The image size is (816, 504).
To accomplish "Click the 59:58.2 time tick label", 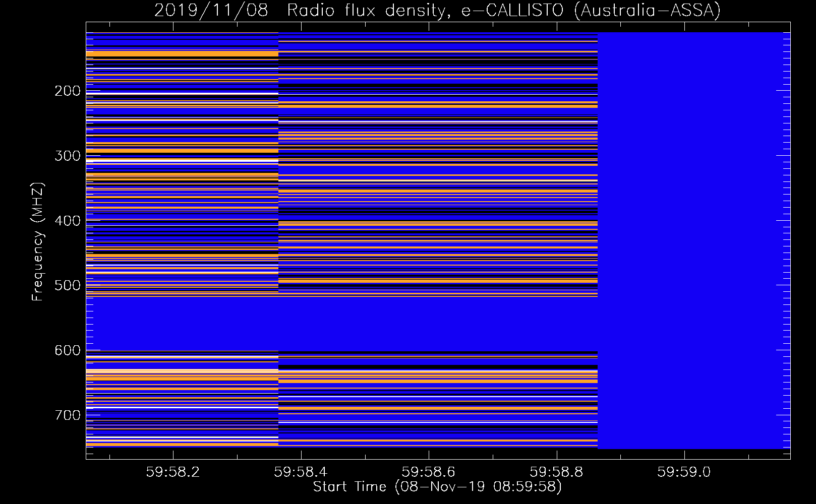I will point(173,472).
